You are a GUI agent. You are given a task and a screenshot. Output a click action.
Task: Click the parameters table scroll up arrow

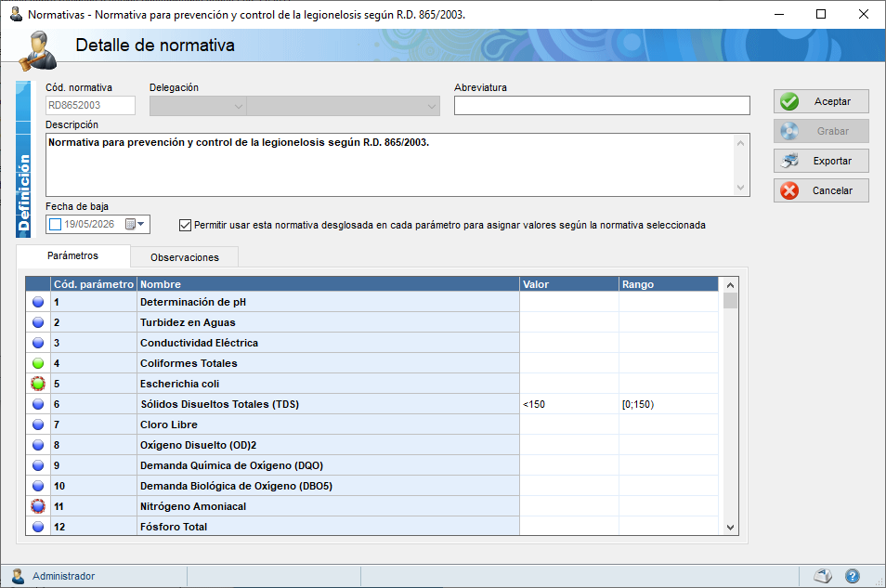click(x=730, y=285)
